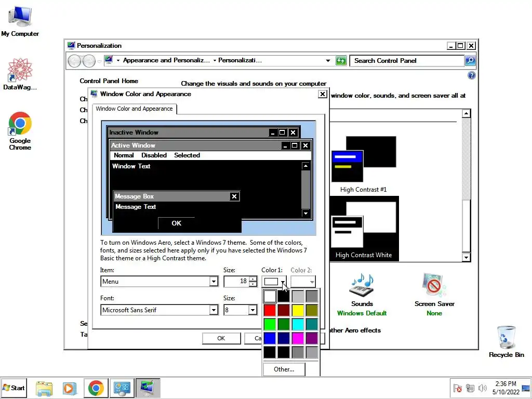Pick the yellow color swatch
532x399 pixels.
click(298, 310)
